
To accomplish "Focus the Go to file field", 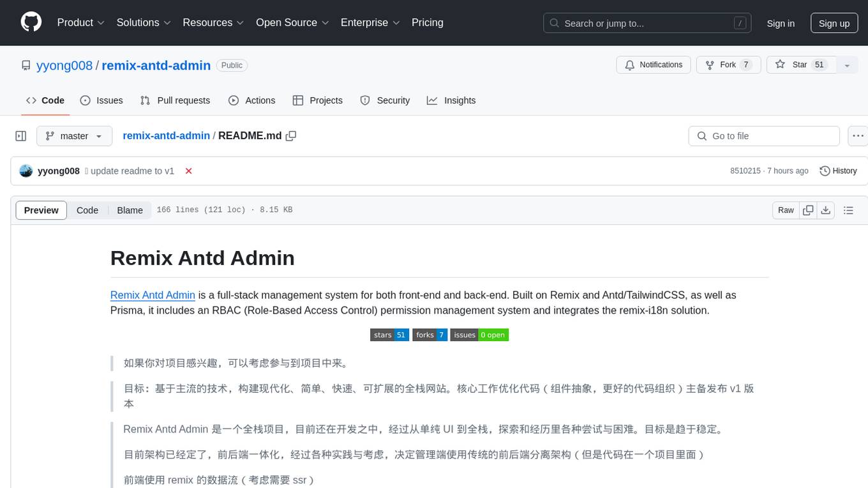I will pos(764,136).
